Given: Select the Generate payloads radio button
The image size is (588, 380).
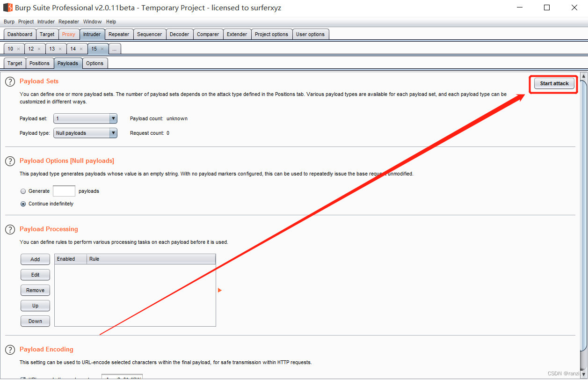Looking at the screenshot, I should pyautogui.click(x=23, y=191).
